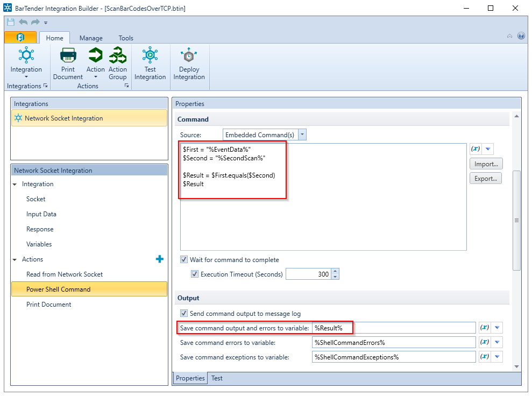Select Read from Network Socket action
Viewport: 532px width, 396px height.
click(65, 274)
